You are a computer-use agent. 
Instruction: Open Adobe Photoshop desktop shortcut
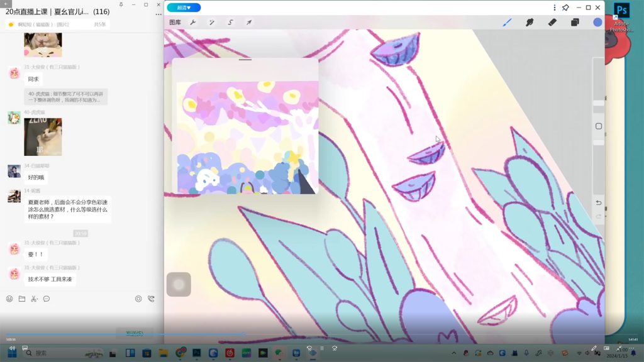621,18
